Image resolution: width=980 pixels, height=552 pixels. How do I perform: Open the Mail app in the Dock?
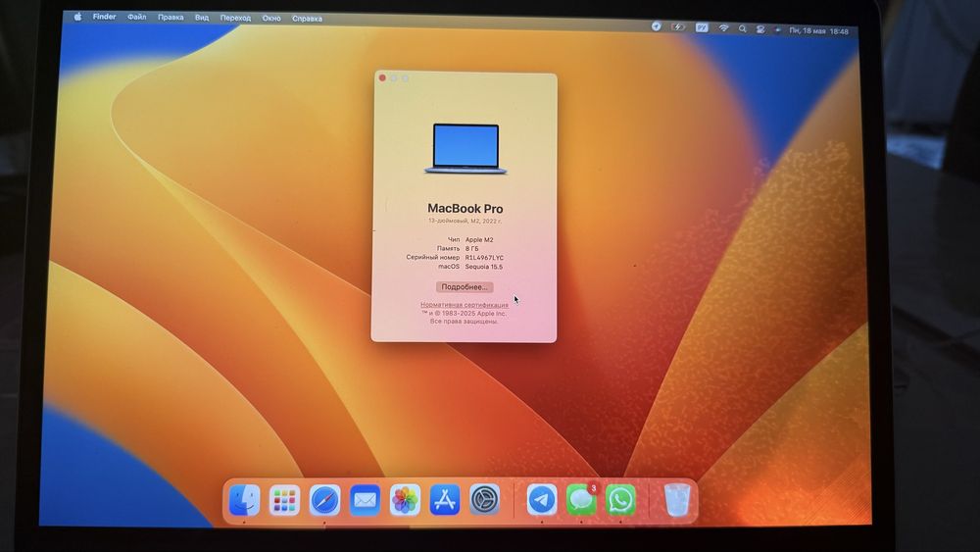tap(365, 500)
